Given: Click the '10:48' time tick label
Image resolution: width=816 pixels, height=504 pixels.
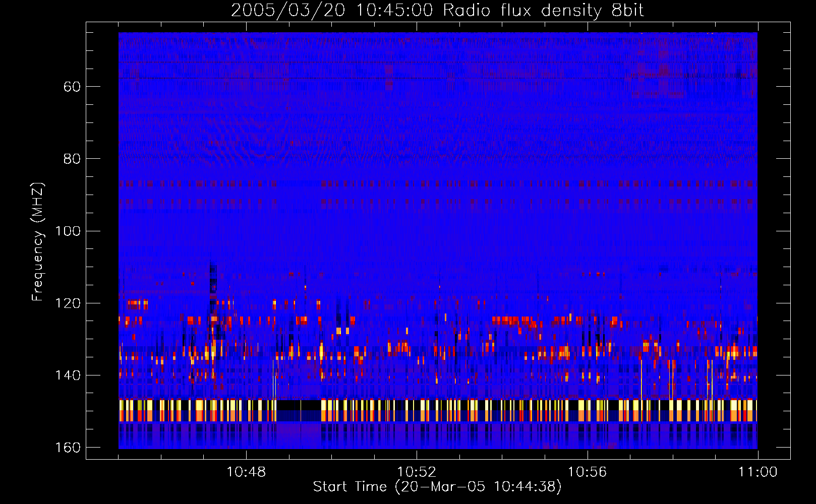Looking at the screenshot, I should [x=246, y=472].
